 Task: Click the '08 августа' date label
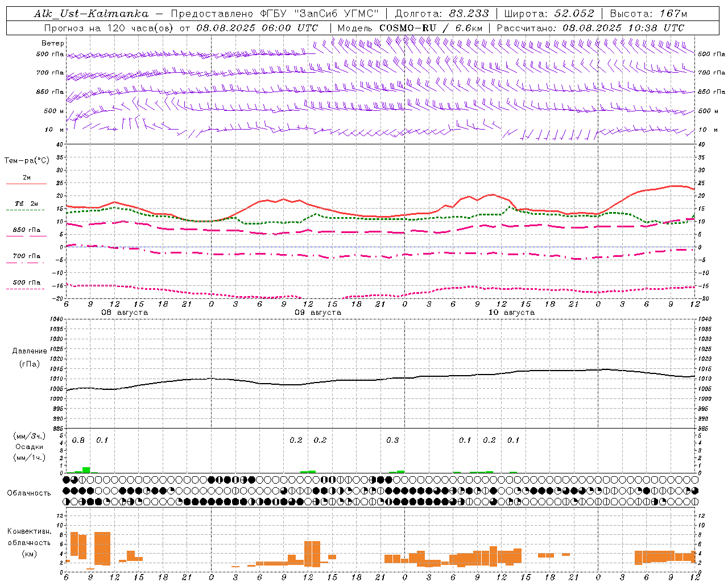point(125,313)
